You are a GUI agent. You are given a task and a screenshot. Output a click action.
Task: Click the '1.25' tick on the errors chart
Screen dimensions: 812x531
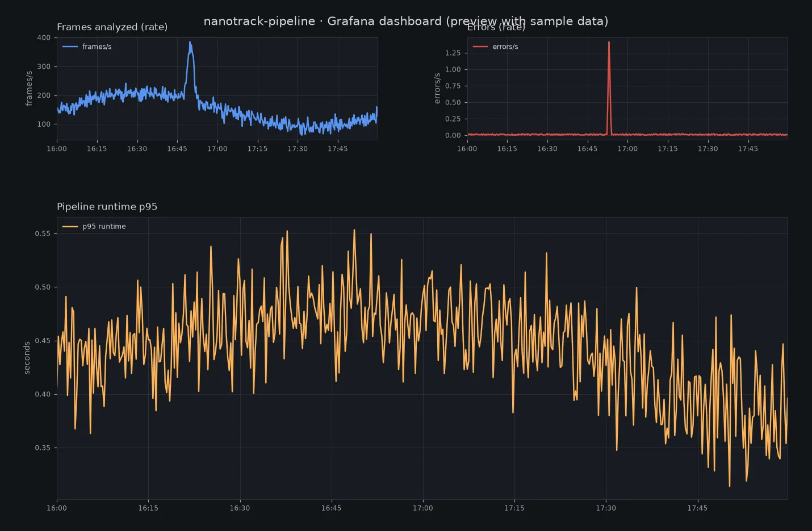[453, 53]
